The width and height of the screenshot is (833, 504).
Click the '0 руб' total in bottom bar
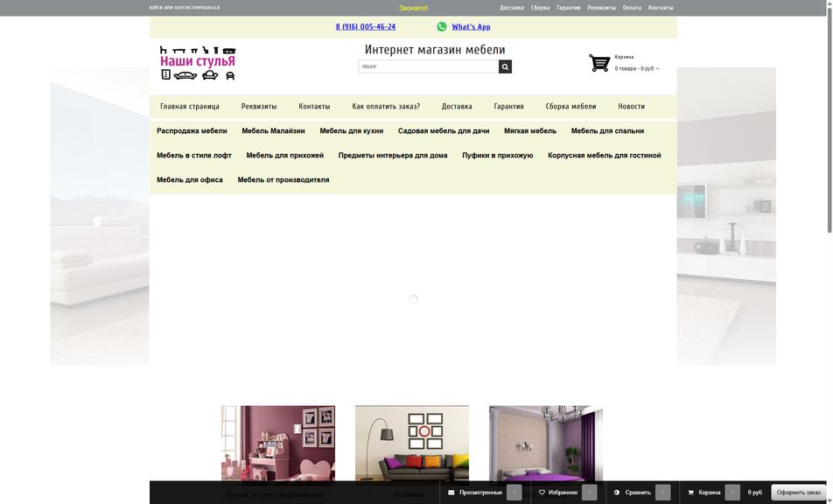(754, 493)
